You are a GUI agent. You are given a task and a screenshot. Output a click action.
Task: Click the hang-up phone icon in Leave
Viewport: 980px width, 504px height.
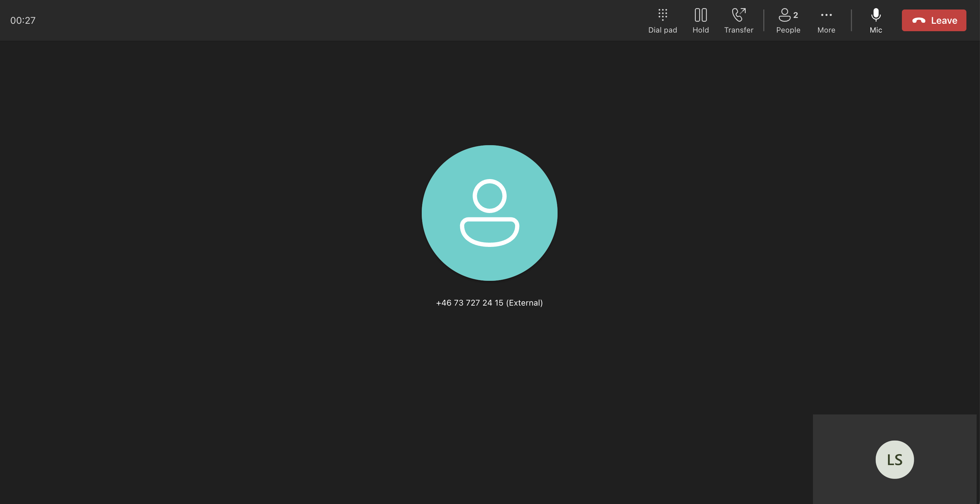(919, 21)
